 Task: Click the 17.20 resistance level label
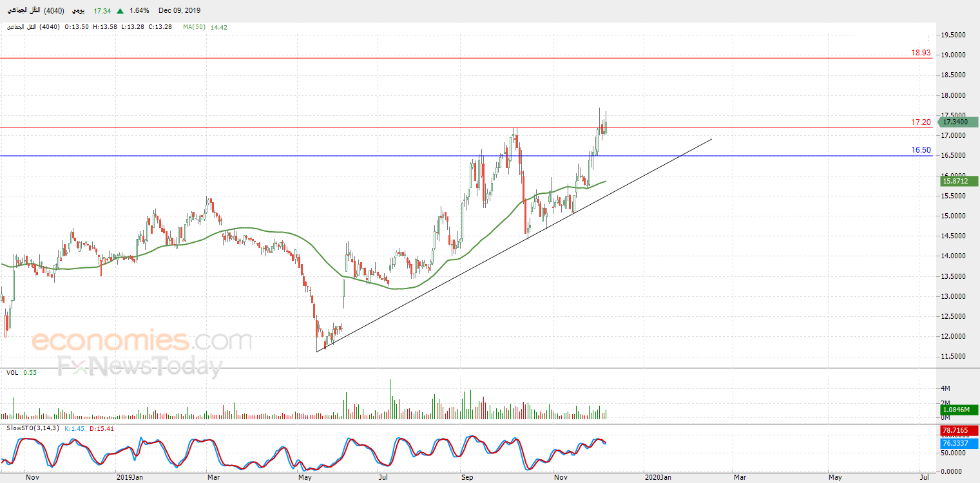pos(921,122)
